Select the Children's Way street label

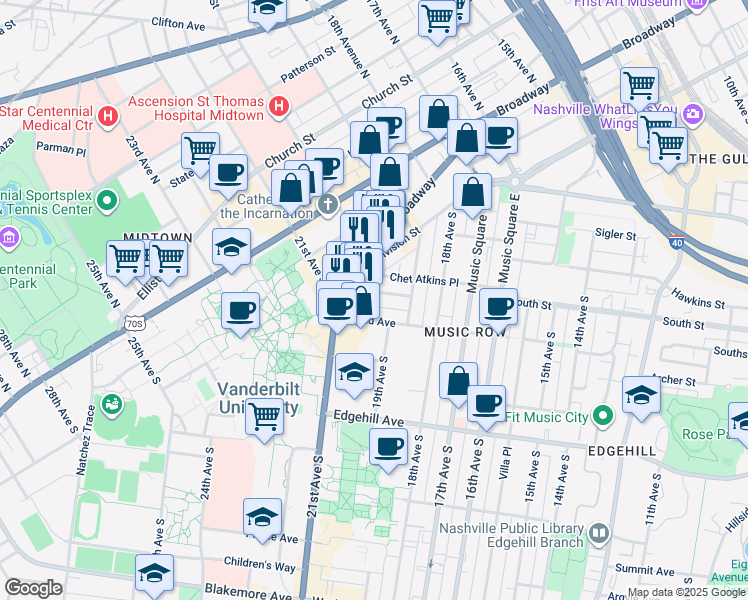tap(260, 564)
